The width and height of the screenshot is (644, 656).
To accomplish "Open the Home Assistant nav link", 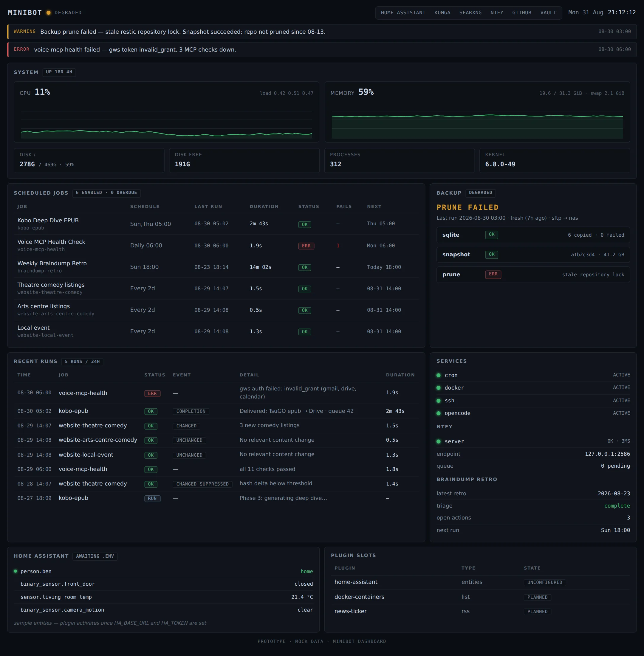I will (403, 13).
